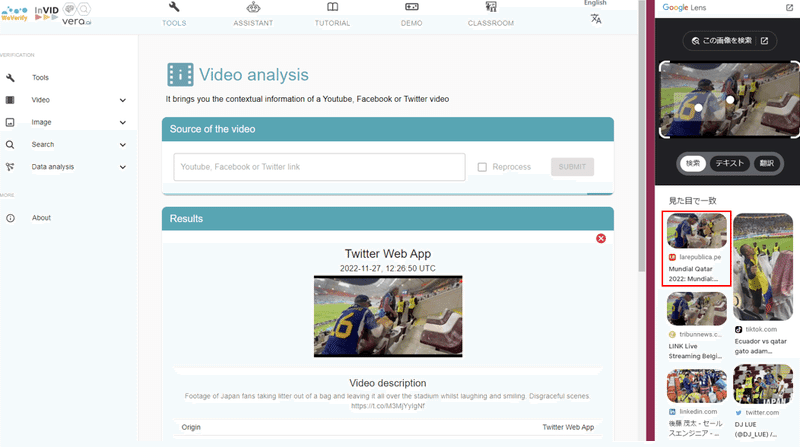Viewport: 800px width, 447px height.
Task: Click the sidebar Video film icon
Action: pos(10,100)
